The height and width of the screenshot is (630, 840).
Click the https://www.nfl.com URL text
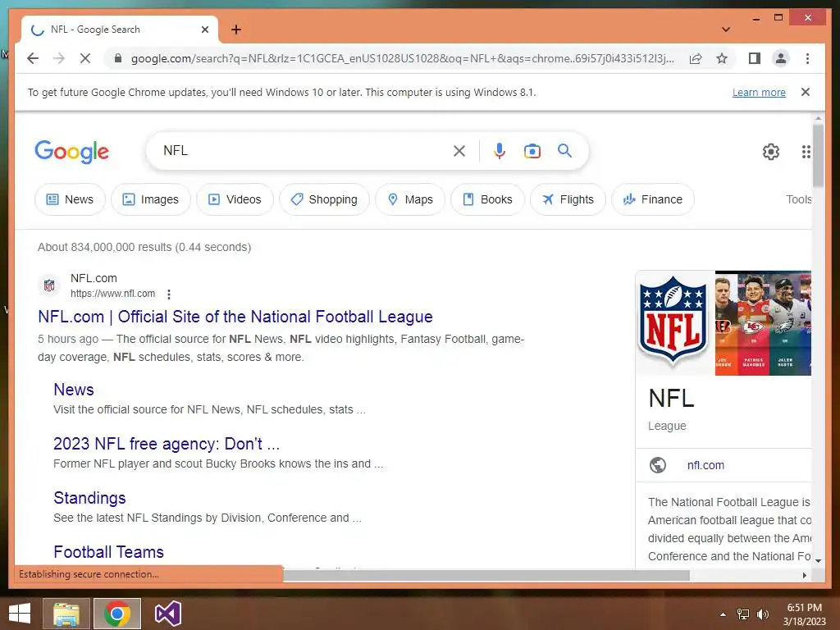coord(112,294)
